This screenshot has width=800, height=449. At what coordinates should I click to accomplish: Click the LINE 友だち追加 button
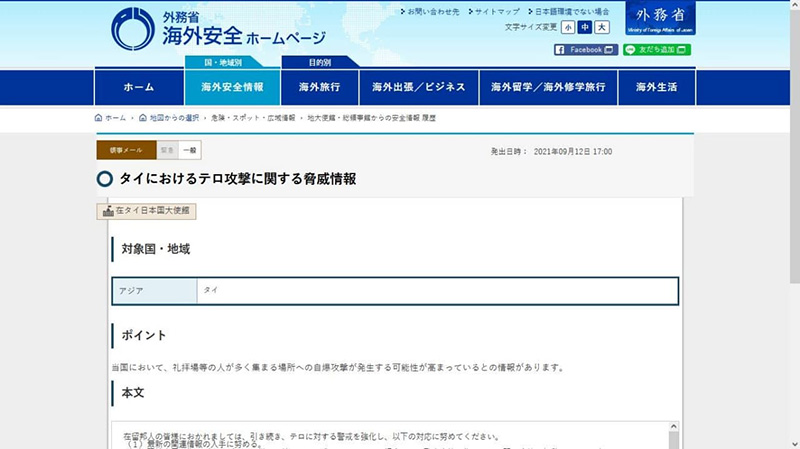[657, 49]
